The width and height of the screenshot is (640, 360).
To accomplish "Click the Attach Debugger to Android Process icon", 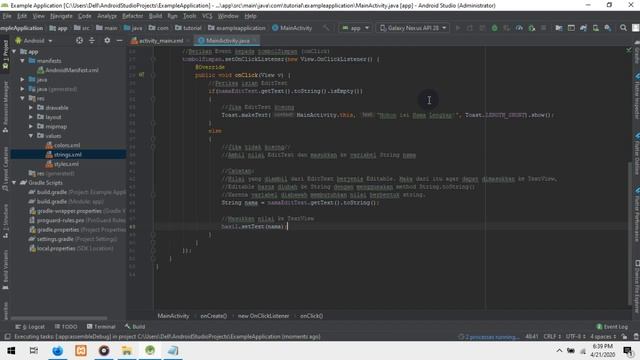I will pyautogui.click(x=531, y=28).
